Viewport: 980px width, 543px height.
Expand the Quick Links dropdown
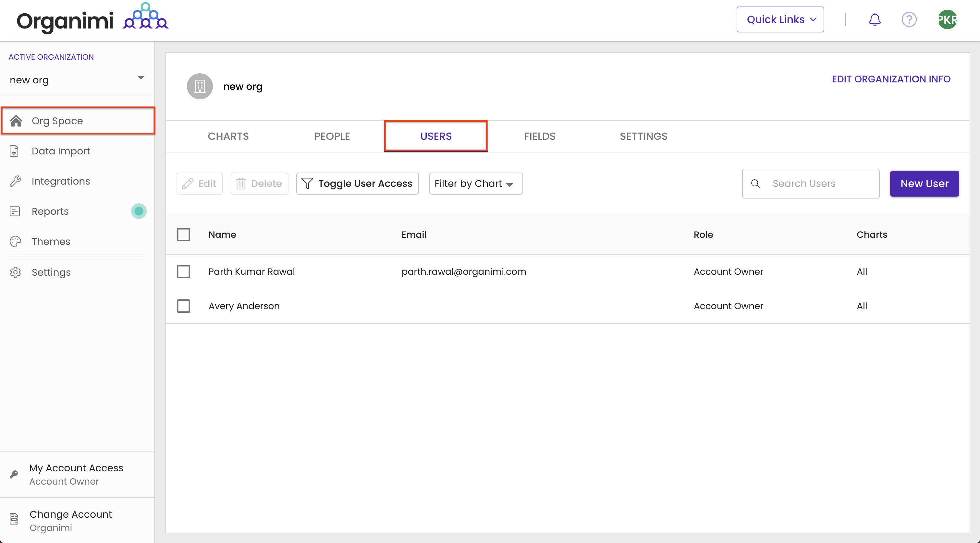pyautogui.click(x=779, y=19)
